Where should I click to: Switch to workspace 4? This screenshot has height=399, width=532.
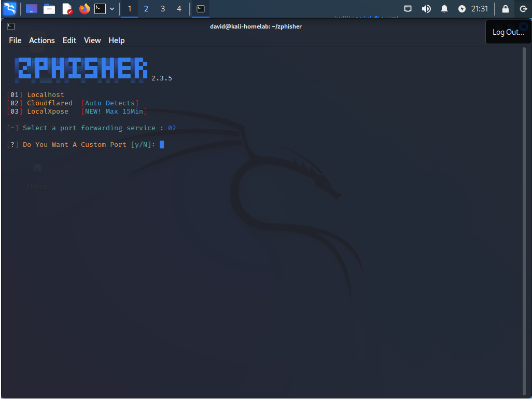179,8
